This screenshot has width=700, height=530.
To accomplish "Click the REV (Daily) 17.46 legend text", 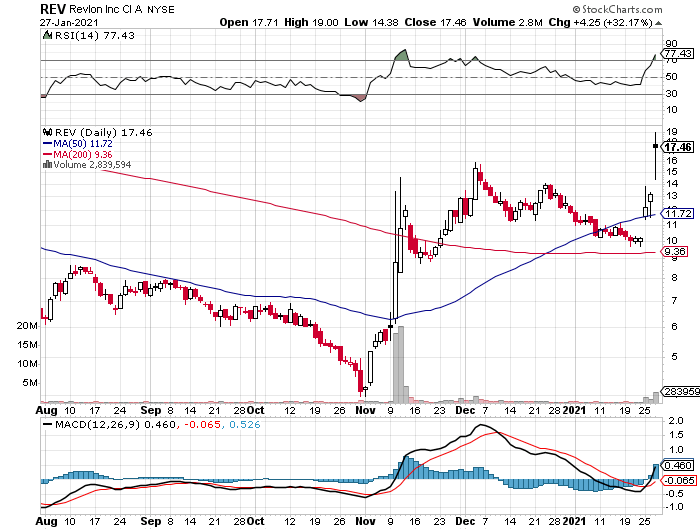I will coord(104,133).
